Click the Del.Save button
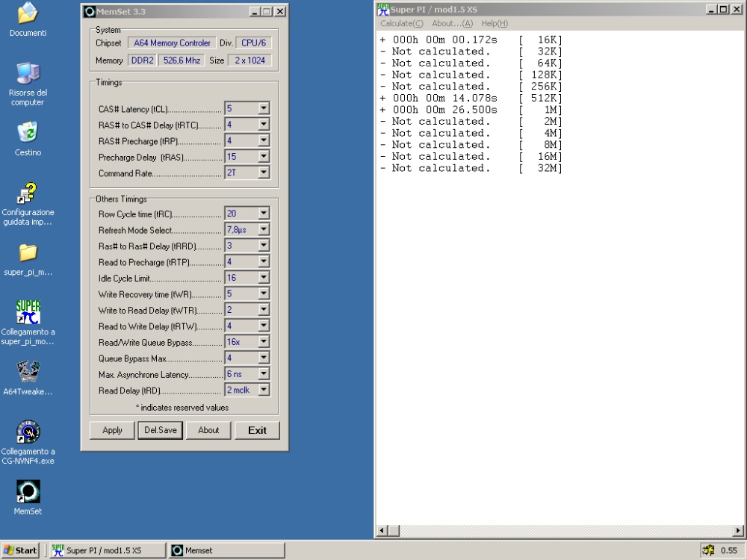 coord(161,430)
